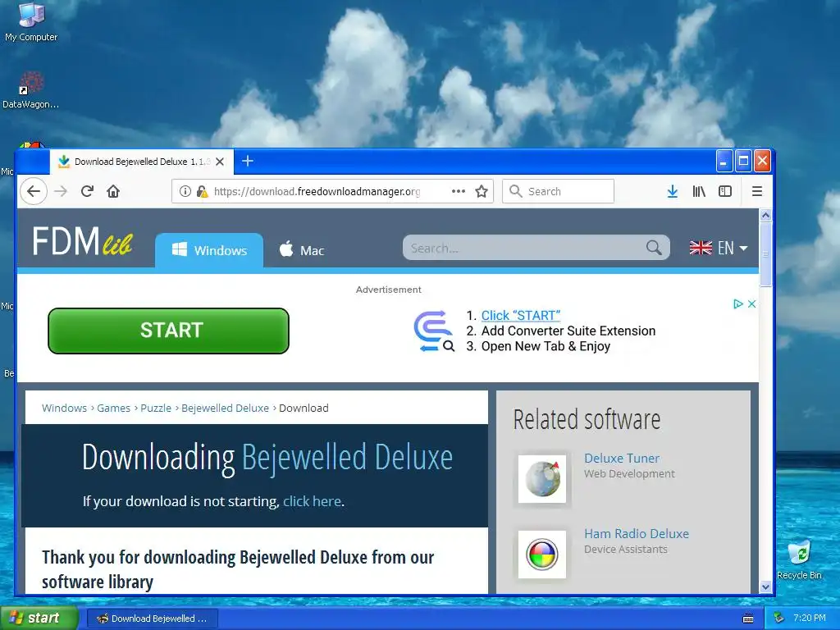
Task: Click the vertical scrollbar thumb
Action: pos(765,254)
